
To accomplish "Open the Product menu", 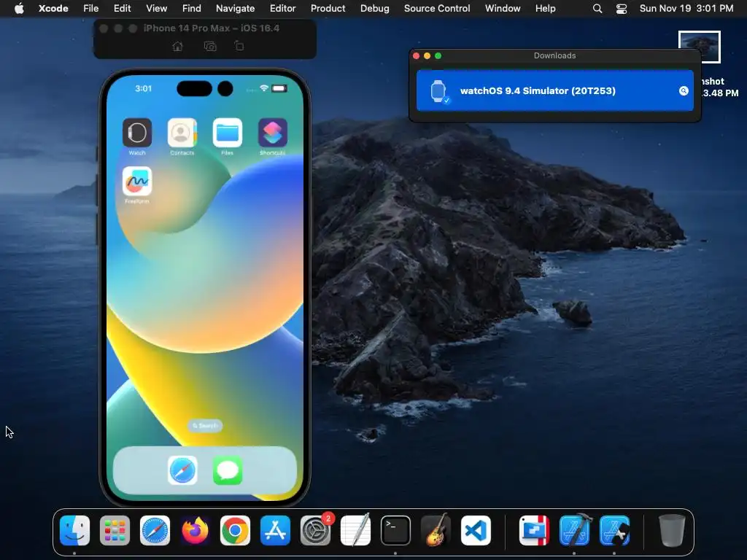I will point(328,9).
